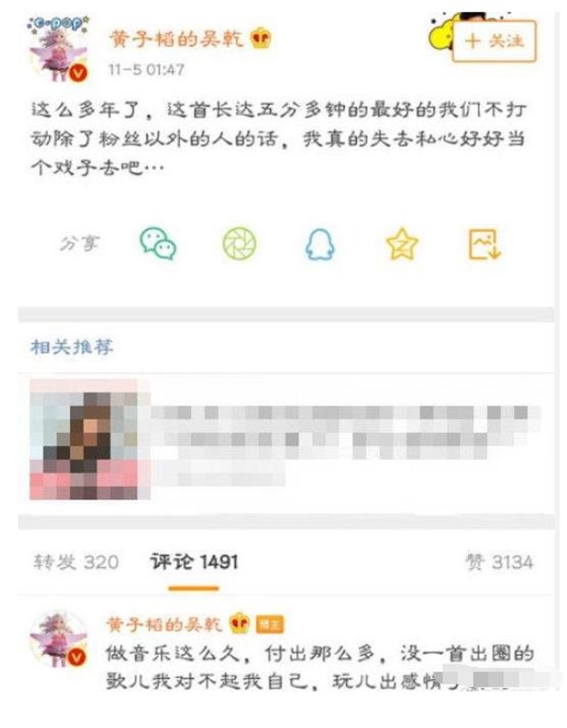Share post via QQ penguin icon
567x728 pixels.
pyautogui.click(x=320, y=245)
